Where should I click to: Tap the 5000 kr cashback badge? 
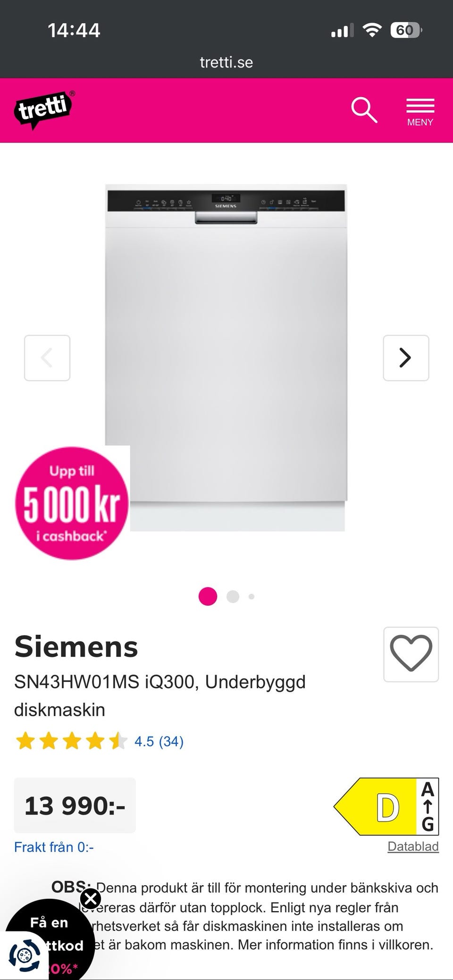pos(72,503)
